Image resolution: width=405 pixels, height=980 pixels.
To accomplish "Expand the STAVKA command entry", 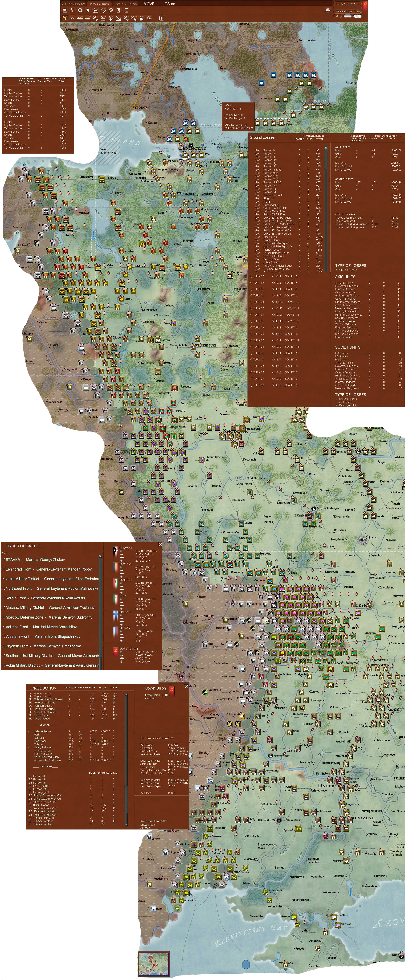I will [x=3, y=560].
